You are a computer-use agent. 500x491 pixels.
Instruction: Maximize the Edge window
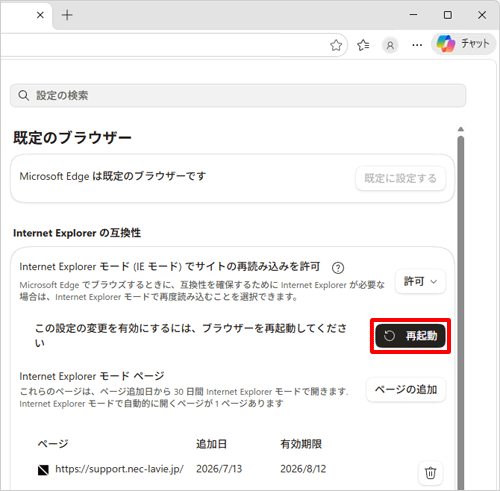click(448, 15)
